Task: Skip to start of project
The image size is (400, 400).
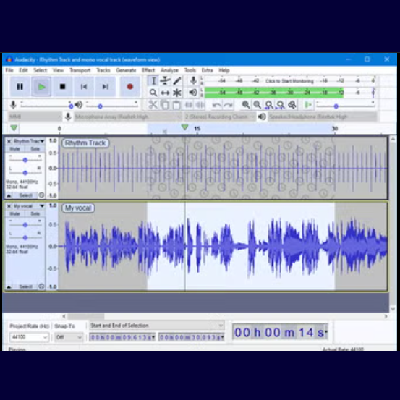Action: point(84,87)
